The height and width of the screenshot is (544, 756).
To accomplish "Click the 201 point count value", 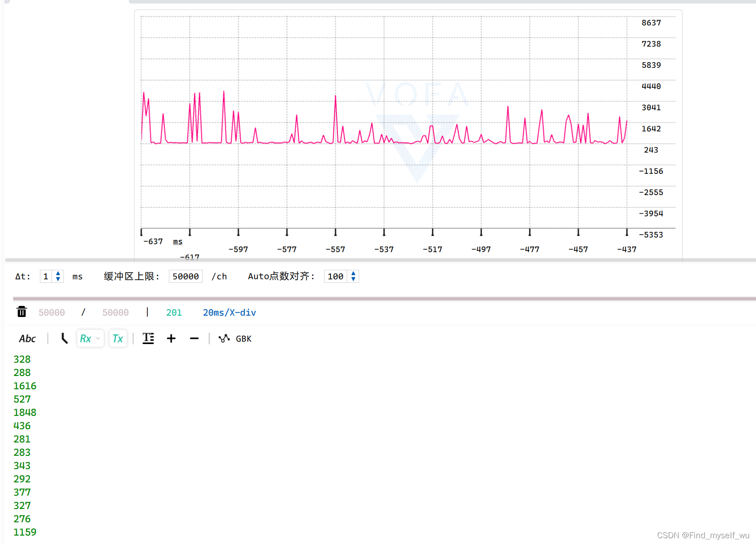I will click(174, 313).
